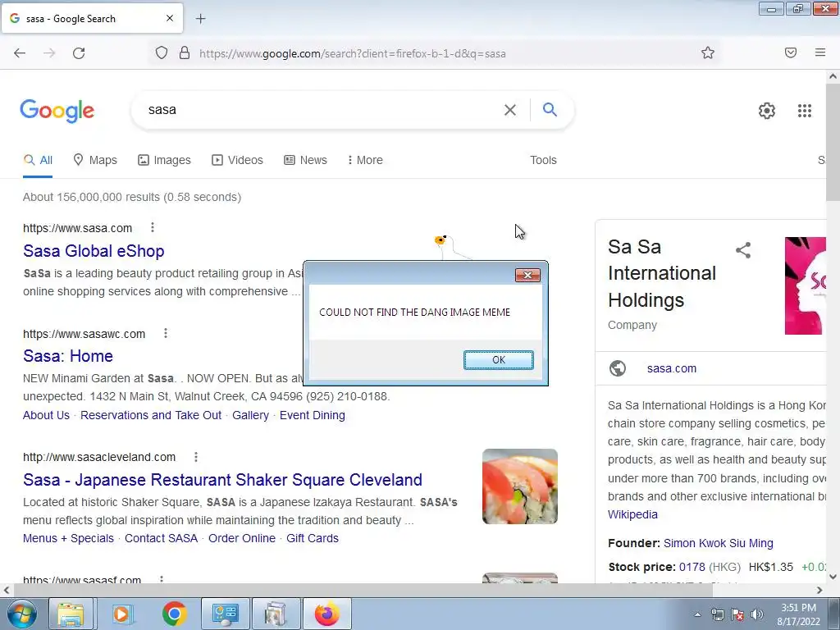
Task: Click the pink Sa Sa logo image
Action: (x=806, y=286)
